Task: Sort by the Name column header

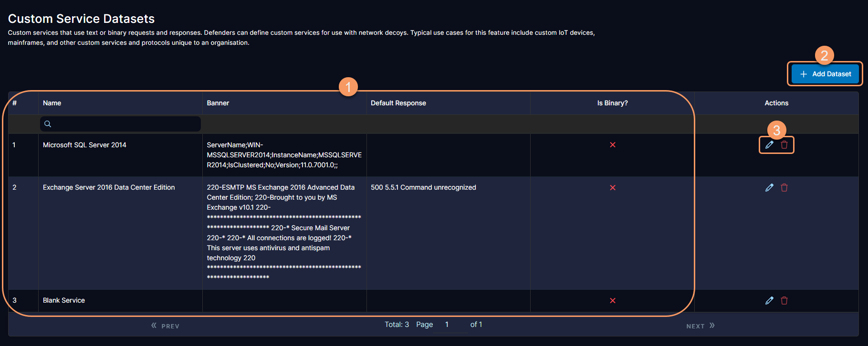Action: point(52,103)
